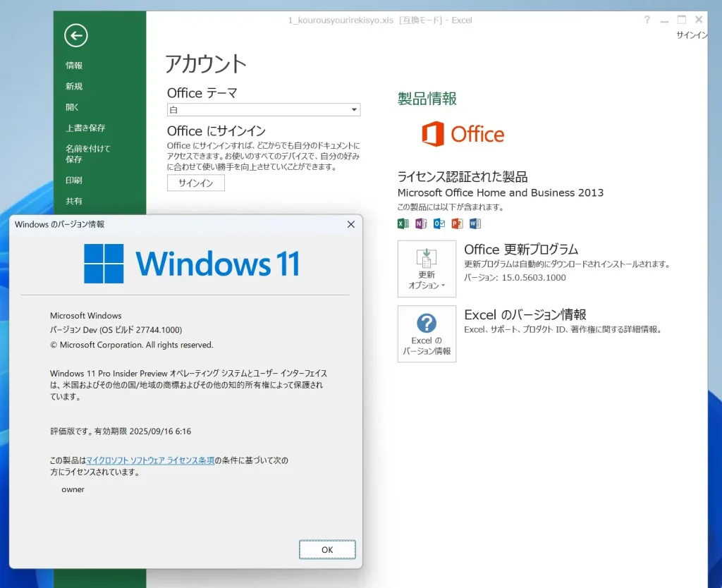Screen dimensions: 722x588
Task: Click サインイン link at top right
Action: 692,35
